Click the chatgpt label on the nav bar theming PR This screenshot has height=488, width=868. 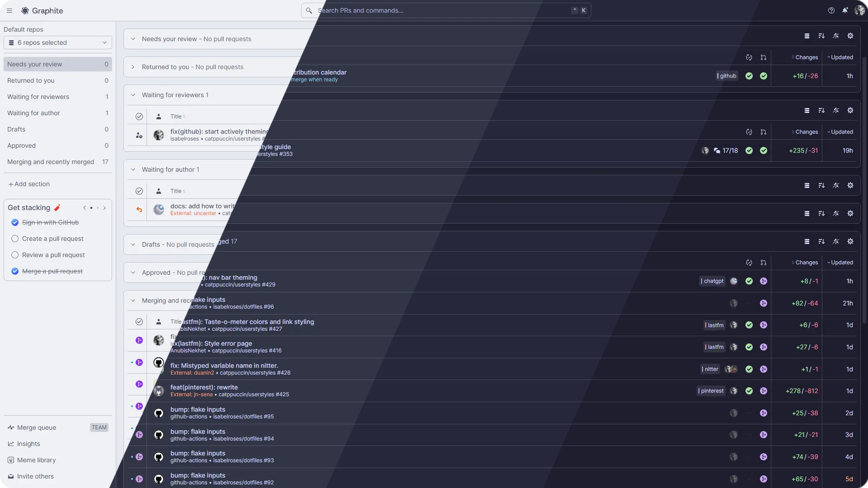712,281
